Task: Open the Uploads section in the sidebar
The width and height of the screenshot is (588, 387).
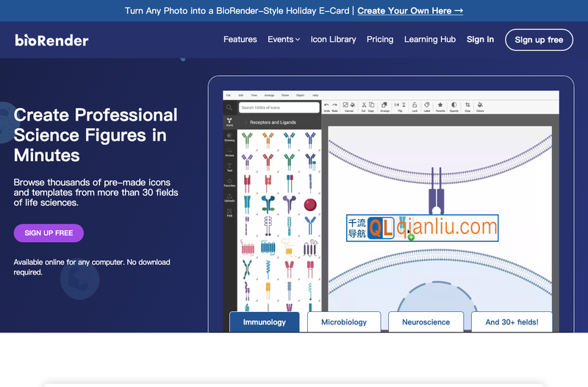Action: 229,197
